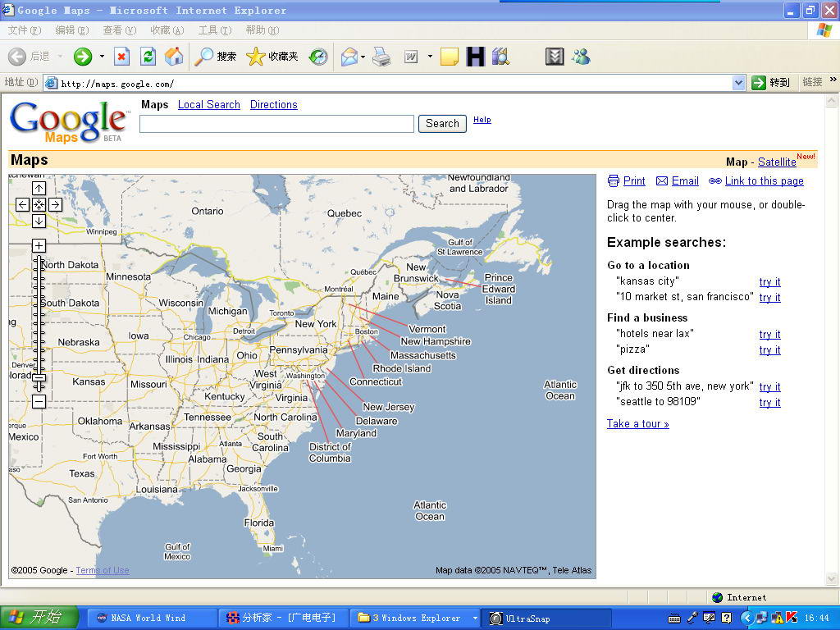Expand the forward button history dropdown
The image size is (840, 630).
pyautogui.click(x=102, y=57)
